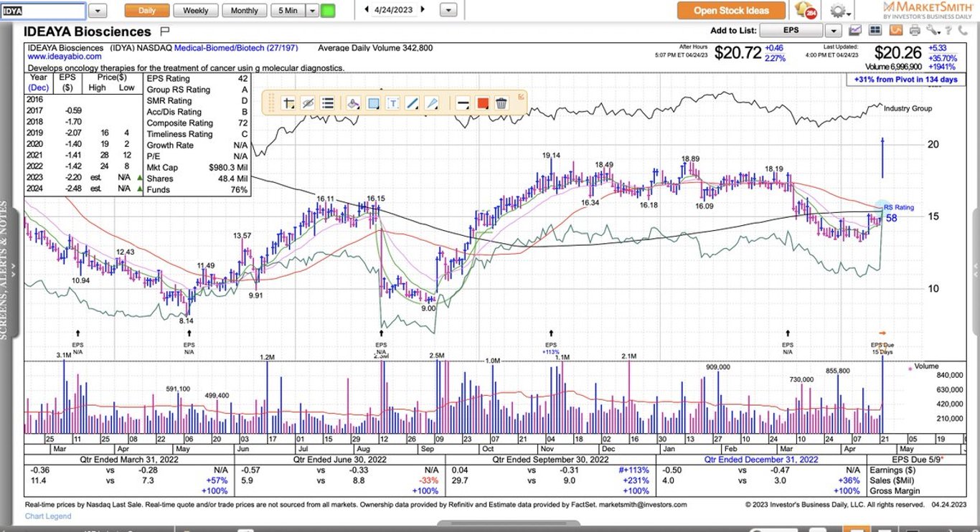The height and width of the screenshot is (532, 980).
Task: Expand the Add to List dropdown arrow
Action: [x=833, y=30]
